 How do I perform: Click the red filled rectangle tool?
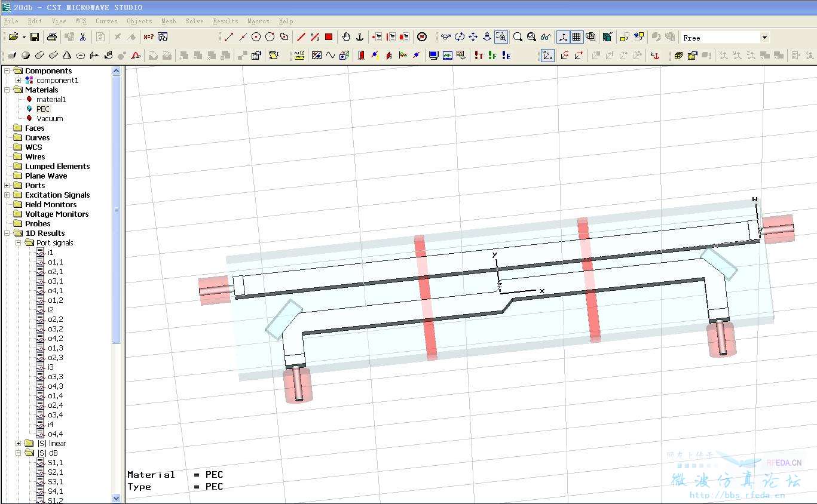pos(329,37)
